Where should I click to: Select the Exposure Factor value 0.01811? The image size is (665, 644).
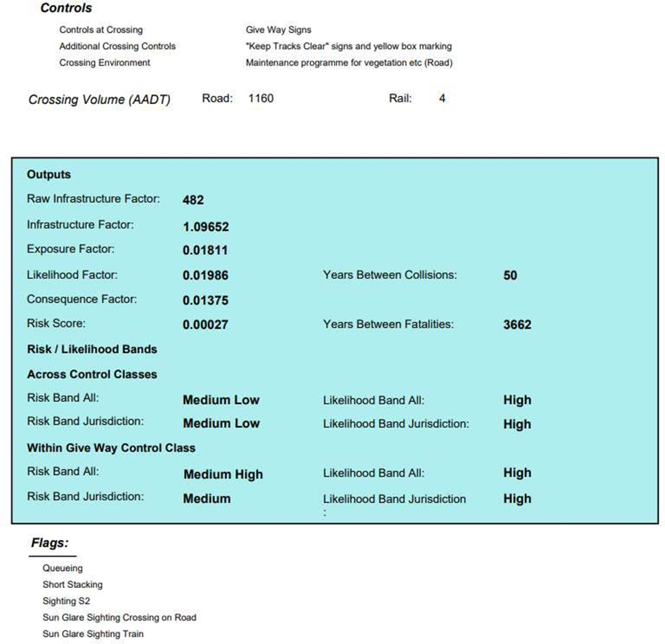205,250
